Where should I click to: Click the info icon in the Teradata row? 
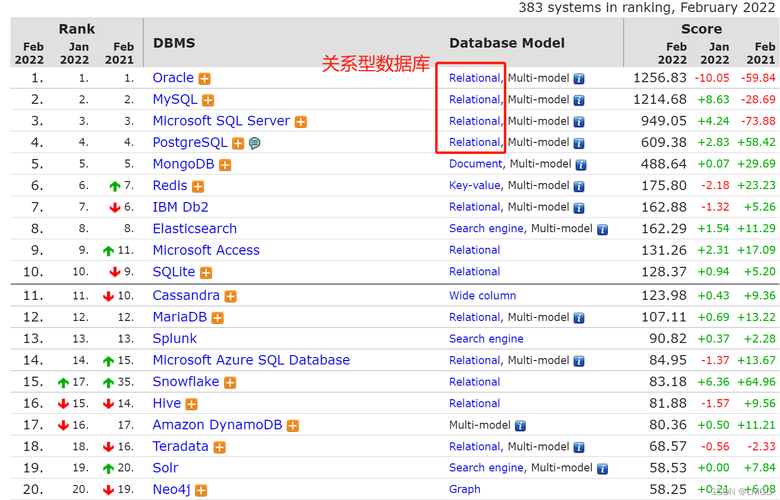point(579,447)
